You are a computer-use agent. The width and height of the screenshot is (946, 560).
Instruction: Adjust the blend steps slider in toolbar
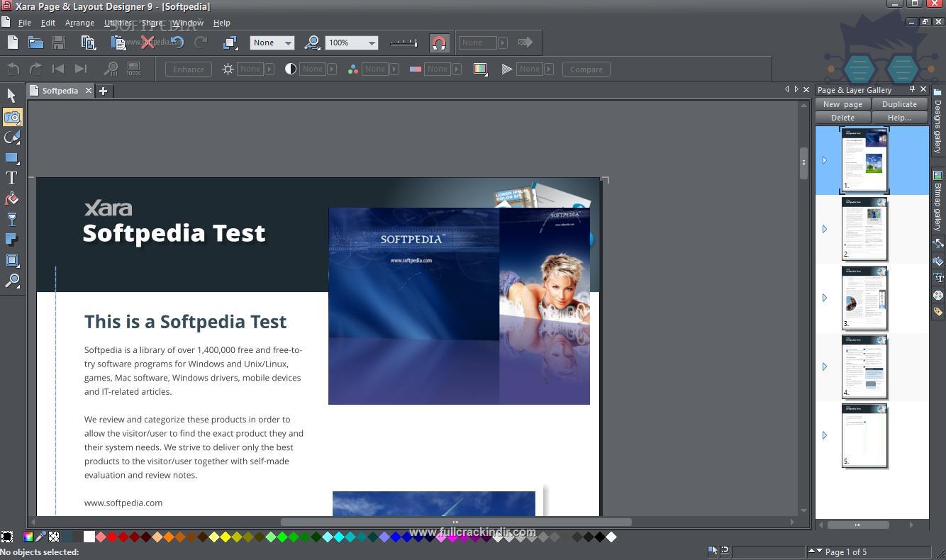click(404, 43)
